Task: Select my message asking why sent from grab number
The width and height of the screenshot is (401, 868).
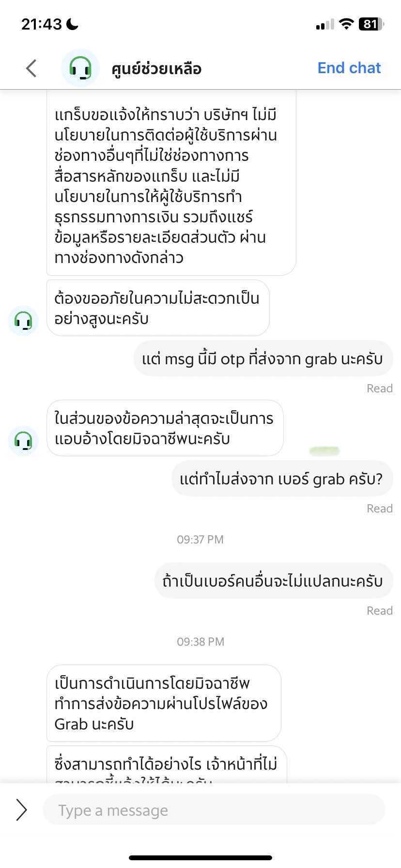Action: pos(282,479)
